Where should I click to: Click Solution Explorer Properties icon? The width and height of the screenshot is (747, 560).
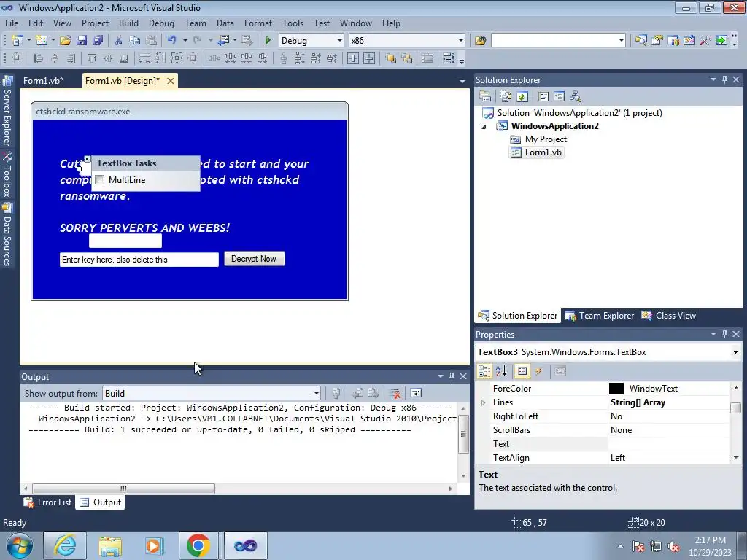pos(485,97)
